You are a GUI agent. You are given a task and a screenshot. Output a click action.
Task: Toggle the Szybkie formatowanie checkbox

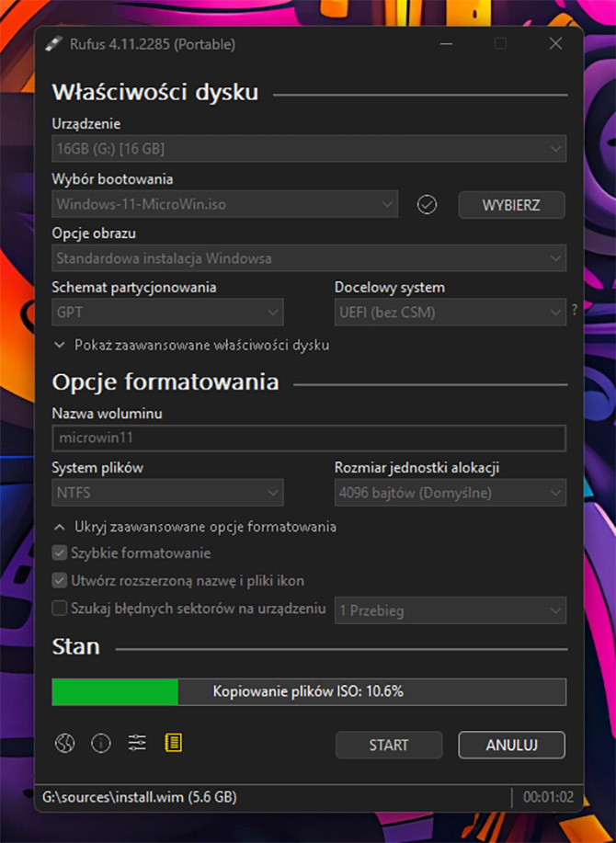(59, 553)
